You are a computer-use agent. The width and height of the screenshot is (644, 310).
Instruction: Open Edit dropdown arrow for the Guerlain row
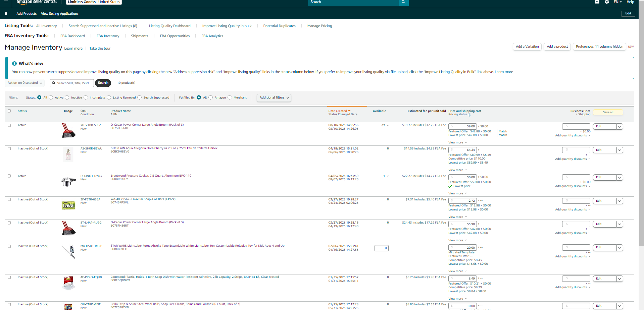pyautogui.click(x=620, y=150)
